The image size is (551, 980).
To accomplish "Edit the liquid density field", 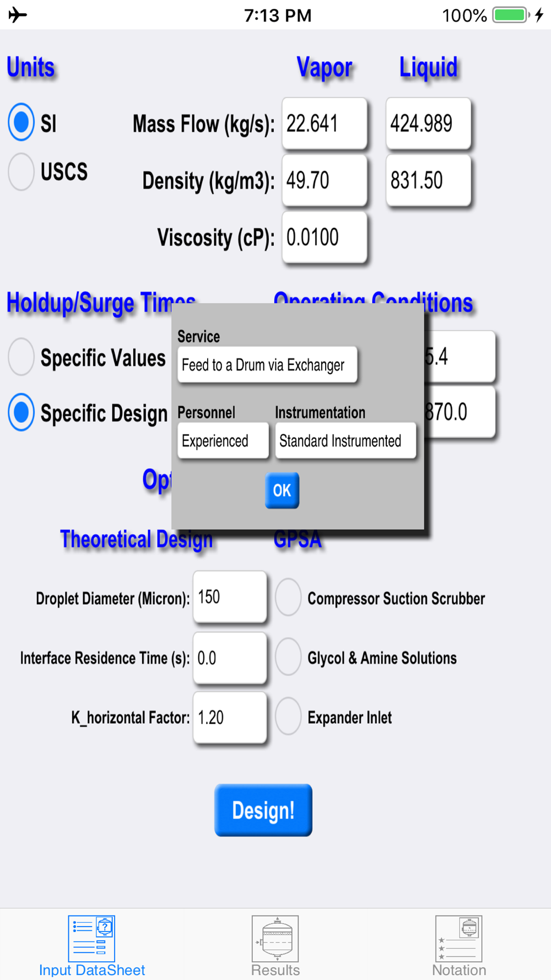I will [x=429, y=180].
